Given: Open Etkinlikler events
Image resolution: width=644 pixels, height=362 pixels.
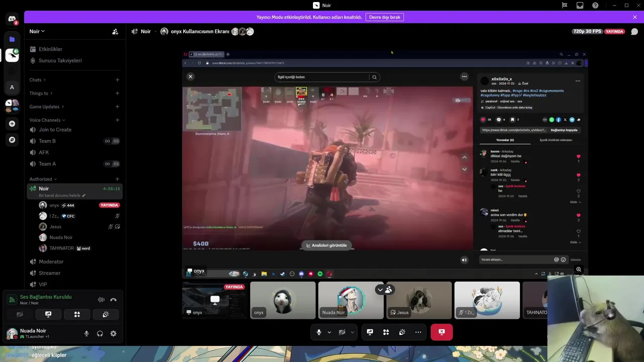Looking at the screenshot, I should click(74, 49).
